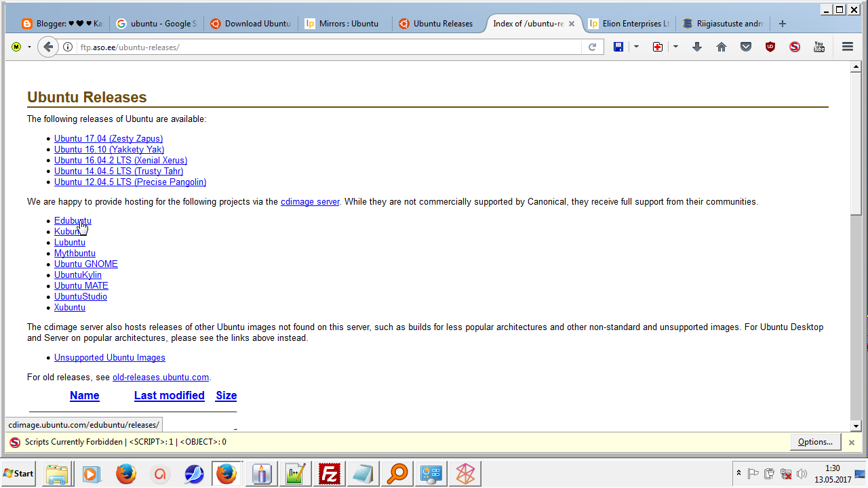The height and width of the screenshot is (488, 868).
Task: Open FileZilla from the taskbar
Action: (x=330, y=474)
